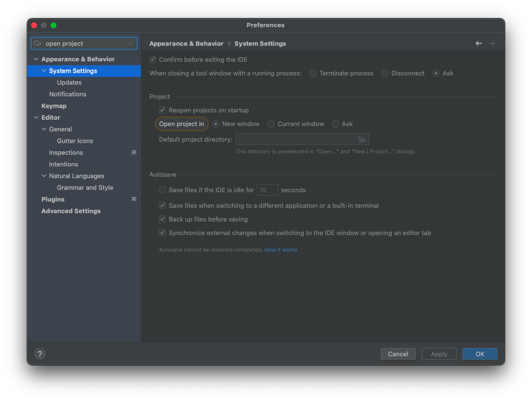
Task: Choose Current window for opening projects
Action: click(271, 124)
